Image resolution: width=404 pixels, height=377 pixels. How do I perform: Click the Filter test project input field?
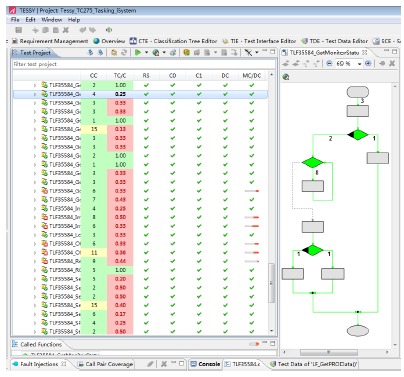[x=144, y=64]
